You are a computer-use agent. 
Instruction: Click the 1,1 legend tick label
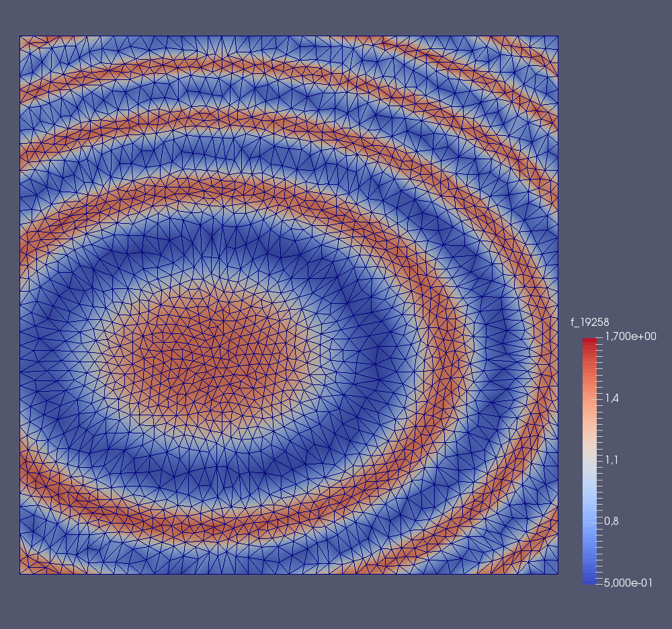612,460
